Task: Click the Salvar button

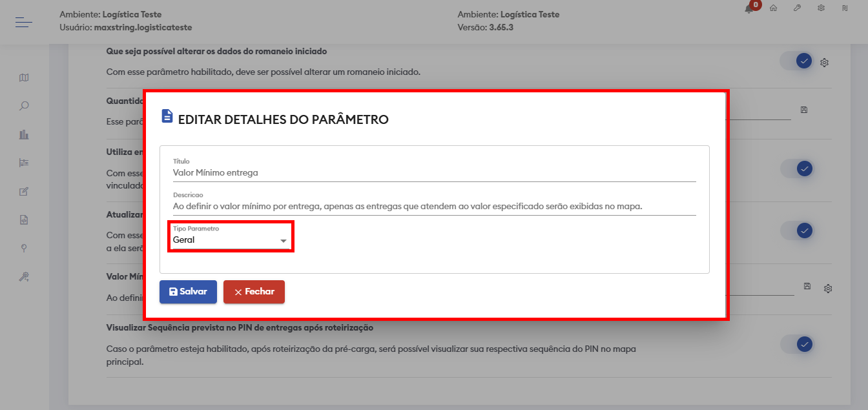Action: pos(188,292)
